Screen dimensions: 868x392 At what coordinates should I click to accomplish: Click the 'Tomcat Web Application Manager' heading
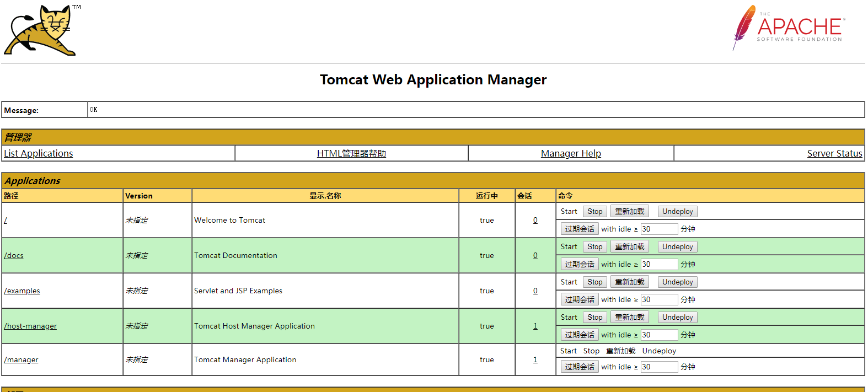click(x=433, y=80)
